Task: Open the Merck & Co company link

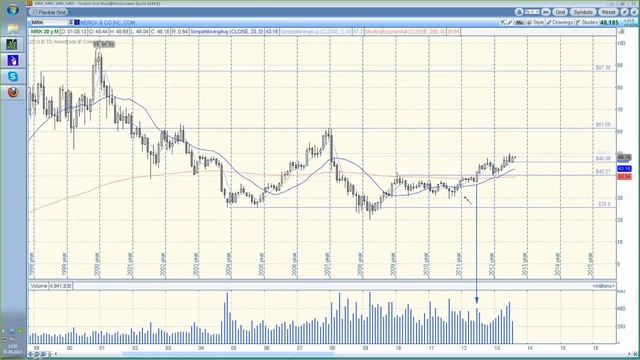Action: (107, 22)
